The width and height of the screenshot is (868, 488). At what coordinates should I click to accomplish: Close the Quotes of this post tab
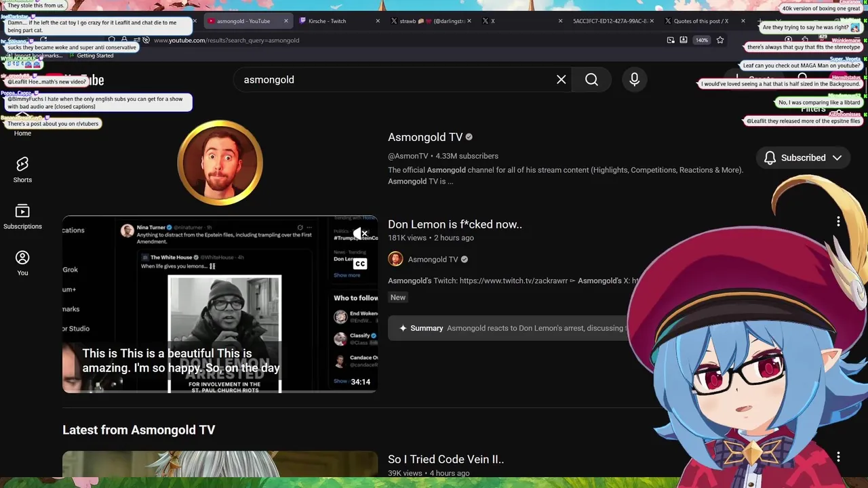743,21
